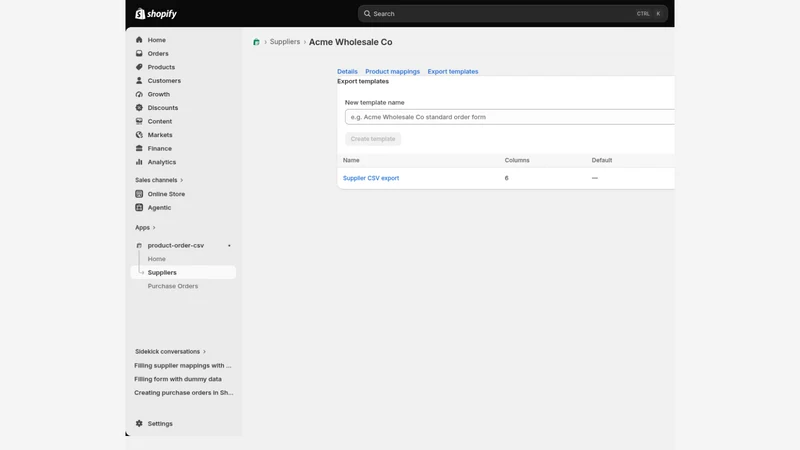Click the Export templates section heading

363,81
